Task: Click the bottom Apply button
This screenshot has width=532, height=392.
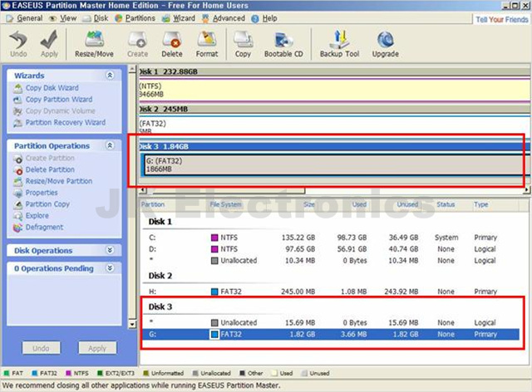Action: click(x=97, y=348)
